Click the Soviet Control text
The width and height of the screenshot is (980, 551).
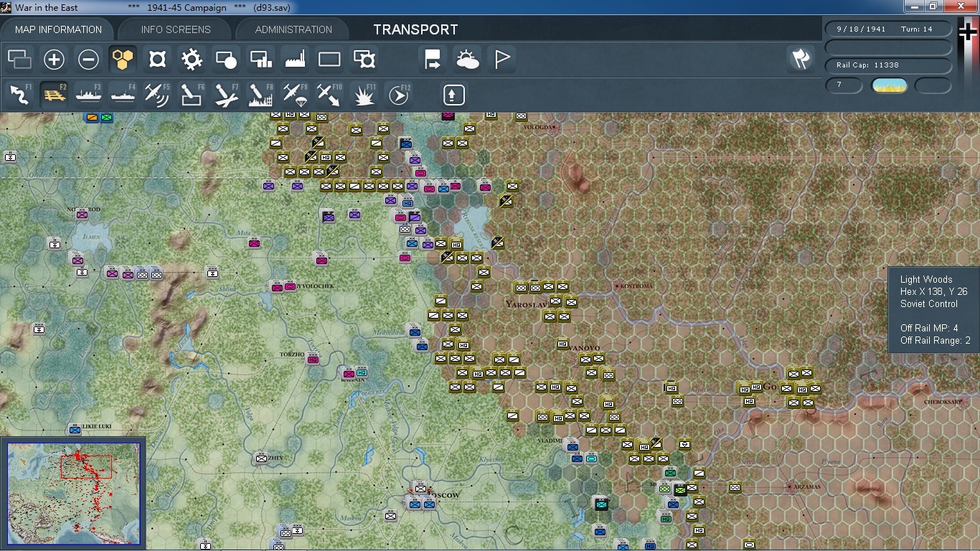pos(929,304)
